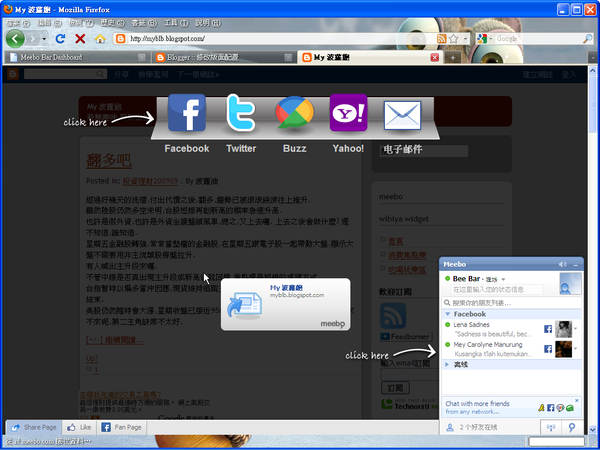Click the AIM network icon in Meebo promo
Image resolution: width=600 pixels, height=450 pixels.
541,408
